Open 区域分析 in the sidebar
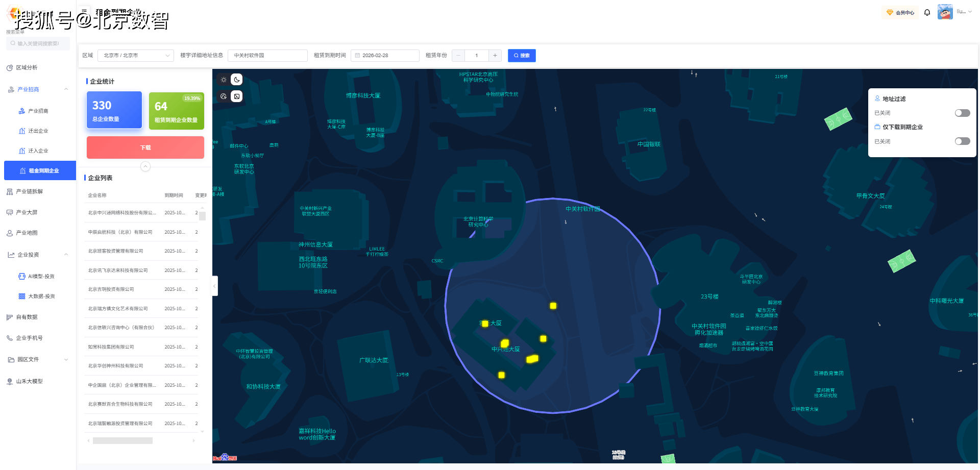Image resolution: width=980 pixels, height=470 pixels. point(27,67)
